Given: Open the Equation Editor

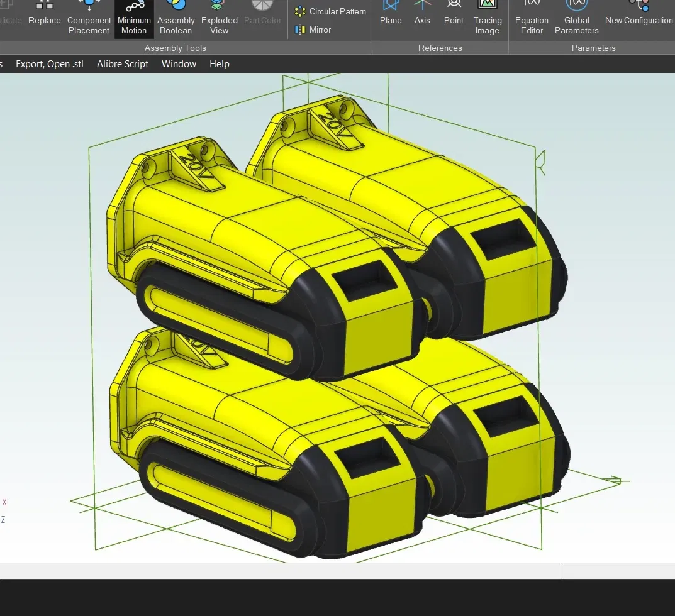Looking at the screenshot, I should click(532, 18).
